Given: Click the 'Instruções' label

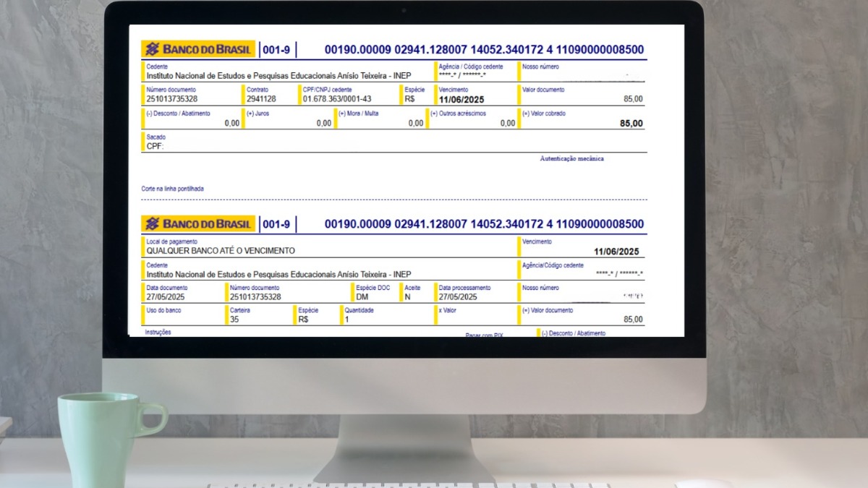Looking at the screenshot, I should [158, 333].
